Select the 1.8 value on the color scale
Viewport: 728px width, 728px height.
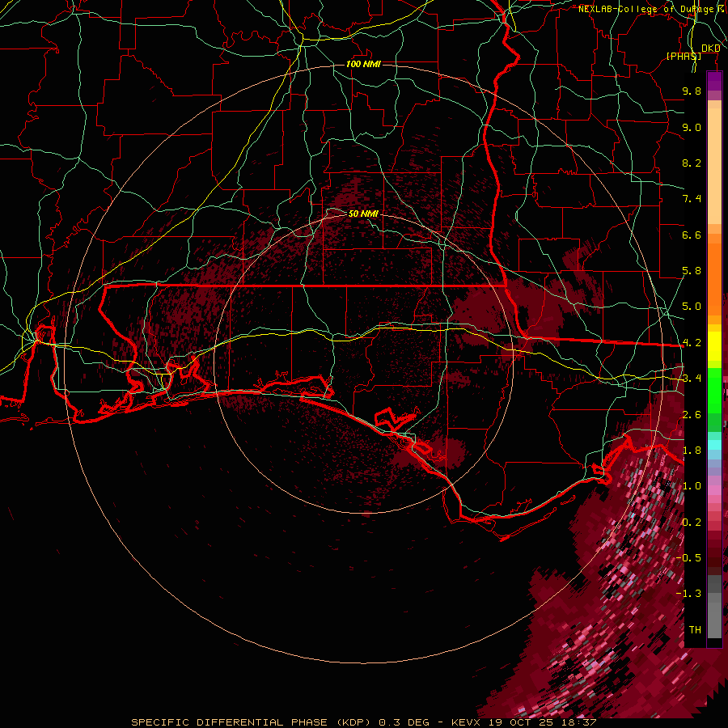coord(692,451)
